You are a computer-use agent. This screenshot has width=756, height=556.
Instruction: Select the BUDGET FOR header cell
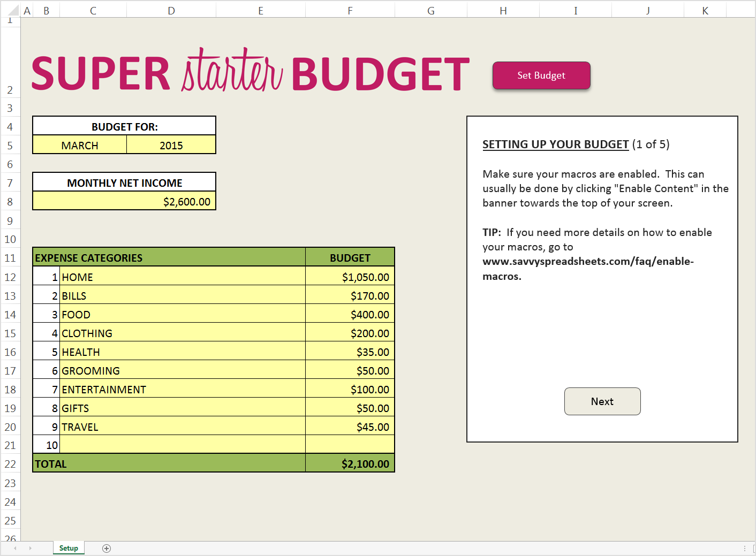124,126
